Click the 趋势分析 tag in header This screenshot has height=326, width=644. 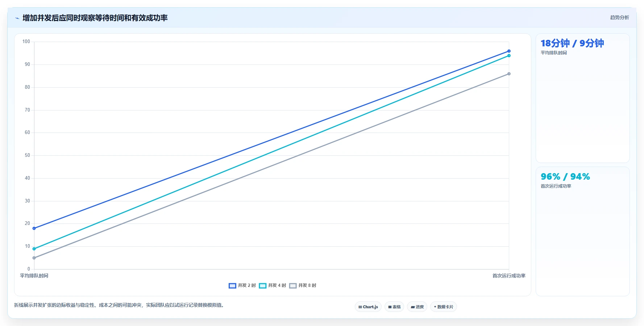(x=619, y=17)
